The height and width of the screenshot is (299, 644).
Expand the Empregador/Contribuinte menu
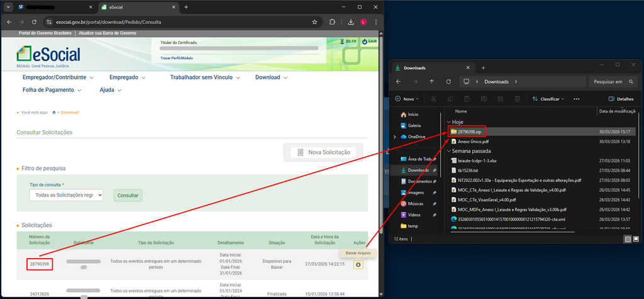[x=58, y=77]
